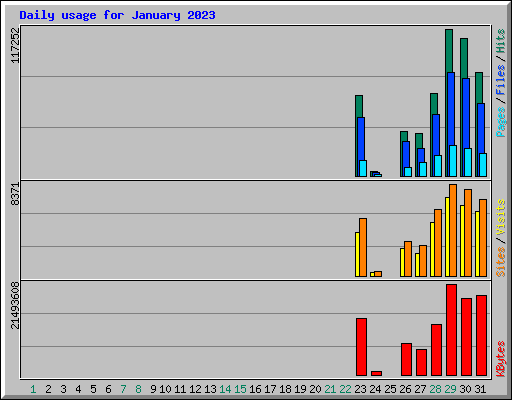Click day 21 on the date axis
The image size is (512, 400).
(x=330, y=389)
